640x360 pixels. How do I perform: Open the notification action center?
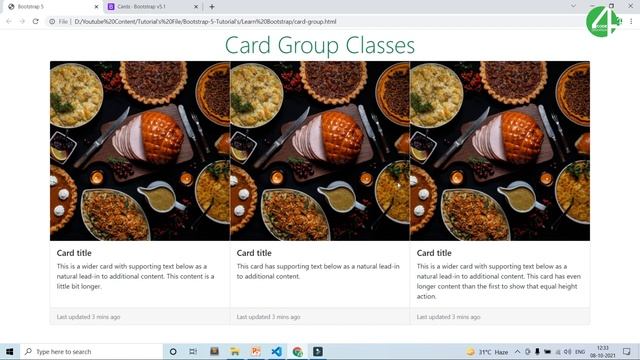[x=627, y=351]
